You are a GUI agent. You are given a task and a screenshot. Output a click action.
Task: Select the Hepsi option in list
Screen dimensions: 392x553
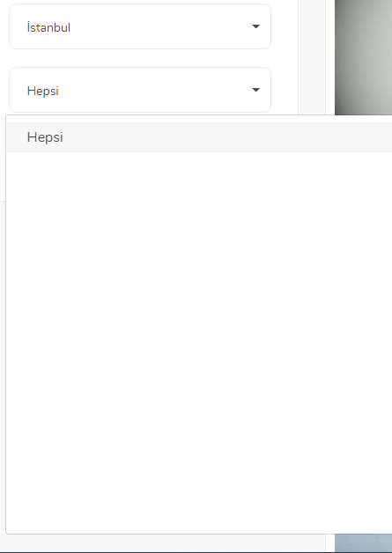click(199, 137)
